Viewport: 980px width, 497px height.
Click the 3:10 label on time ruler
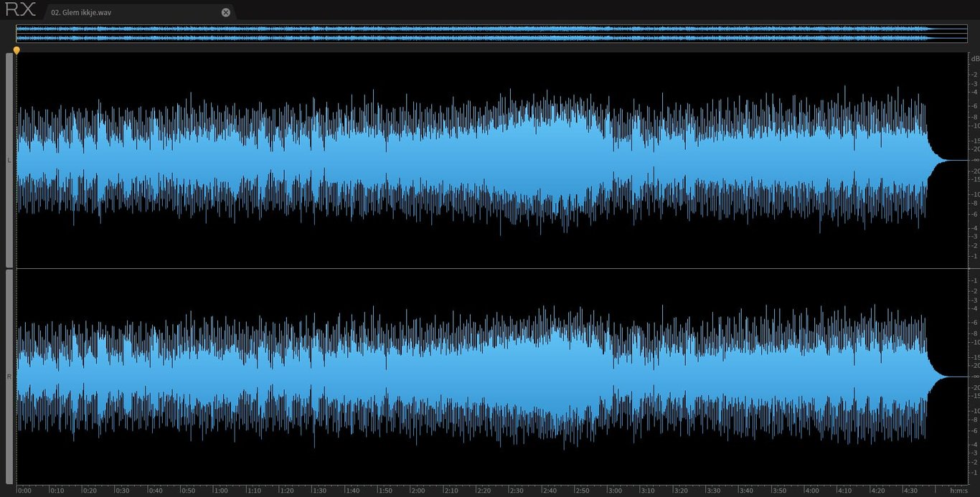pyautogui.click(x=649, y=491)
